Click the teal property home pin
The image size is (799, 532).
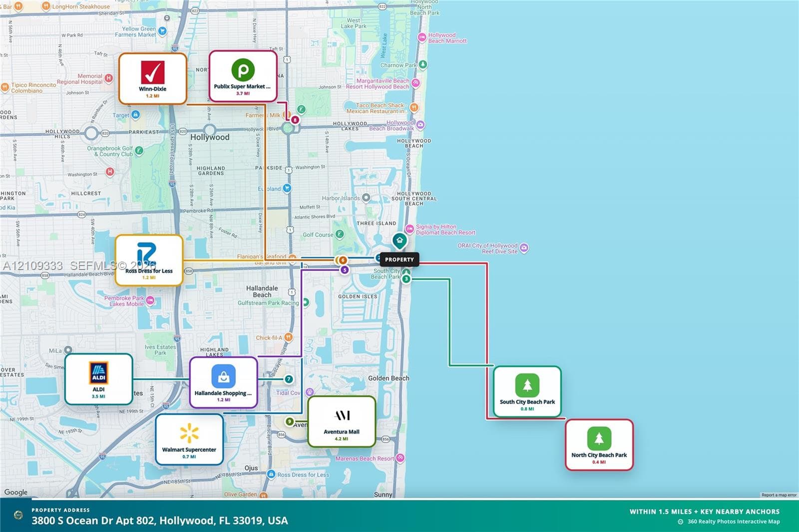pos(399,241)
